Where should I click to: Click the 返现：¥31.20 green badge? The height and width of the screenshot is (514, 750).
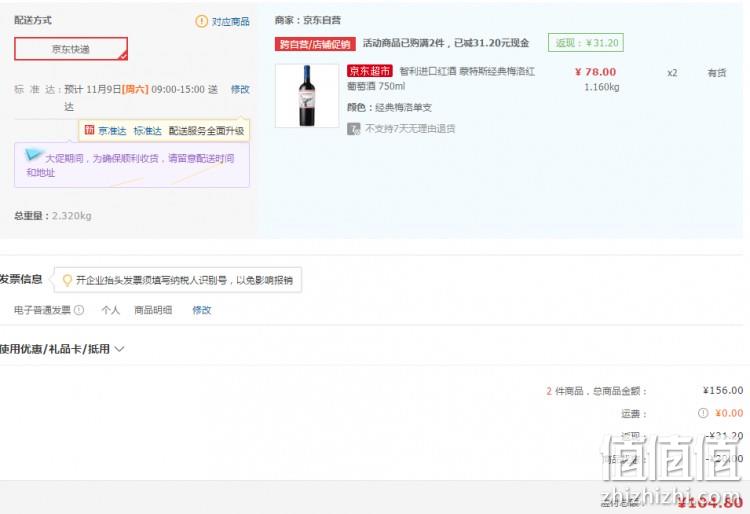pyautogui.click(x=586, y=43)
